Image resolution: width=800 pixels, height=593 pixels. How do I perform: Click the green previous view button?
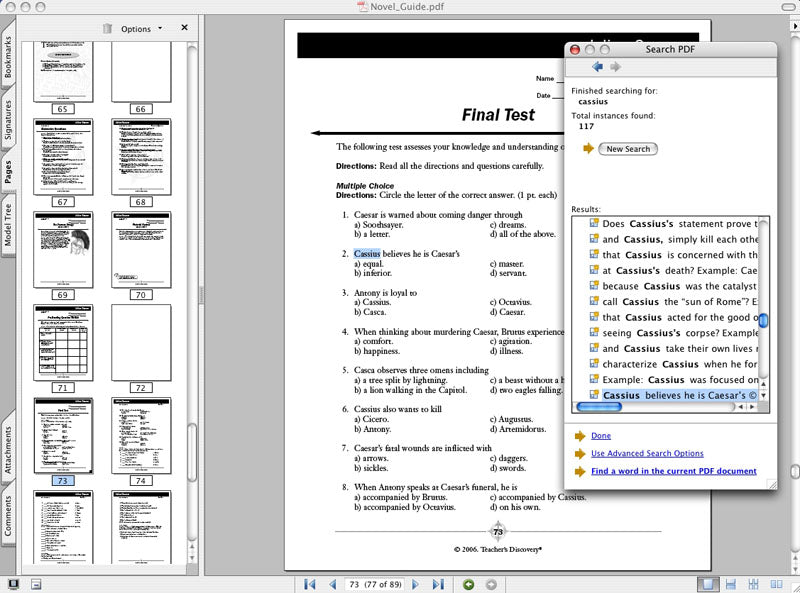click(470, 584)
